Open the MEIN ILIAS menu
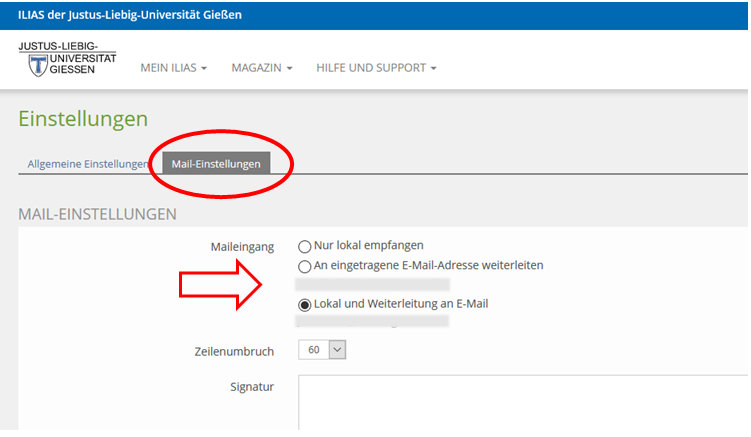The height and width of the screenshot is (437, 751). click(173, 68)
